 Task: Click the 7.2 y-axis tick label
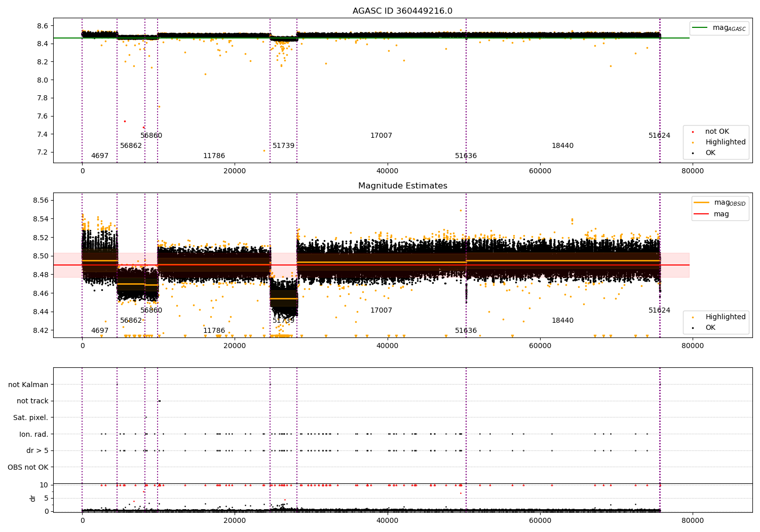click(x=43, y=153)
